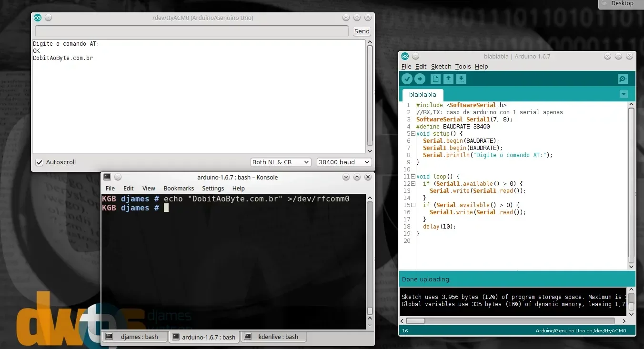Viewport: 644px width, 349px height.
Task: Click the 'Sketch uses 3,956 bytes' console line
Action: (x=514, y=297)
